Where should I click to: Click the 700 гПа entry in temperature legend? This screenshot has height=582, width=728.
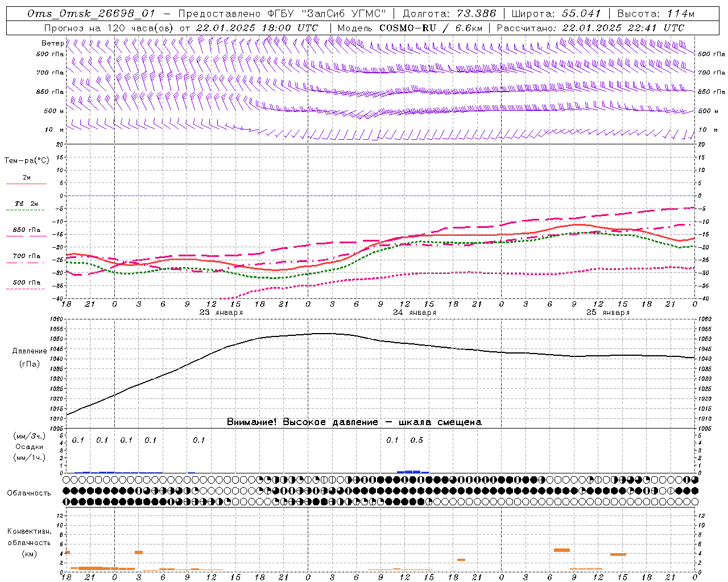coord(27,256)
